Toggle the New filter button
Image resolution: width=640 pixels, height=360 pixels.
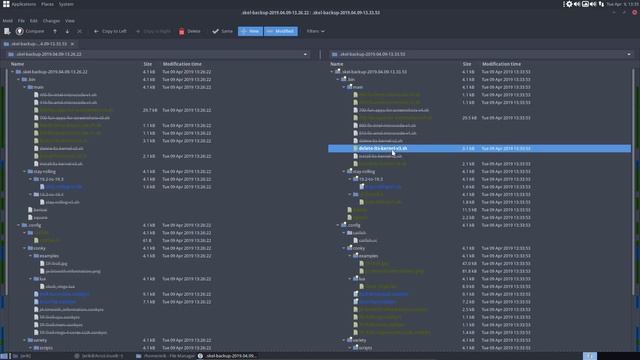point(250,31)
